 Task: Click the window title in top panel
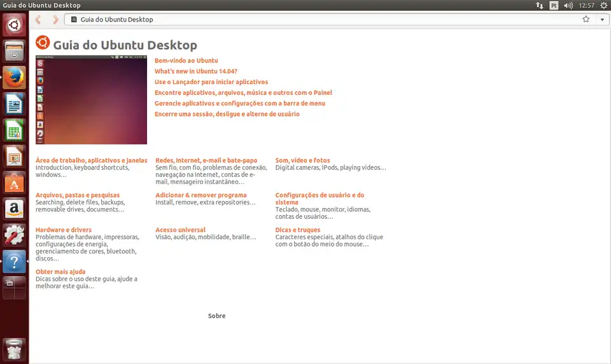point(41,6)
